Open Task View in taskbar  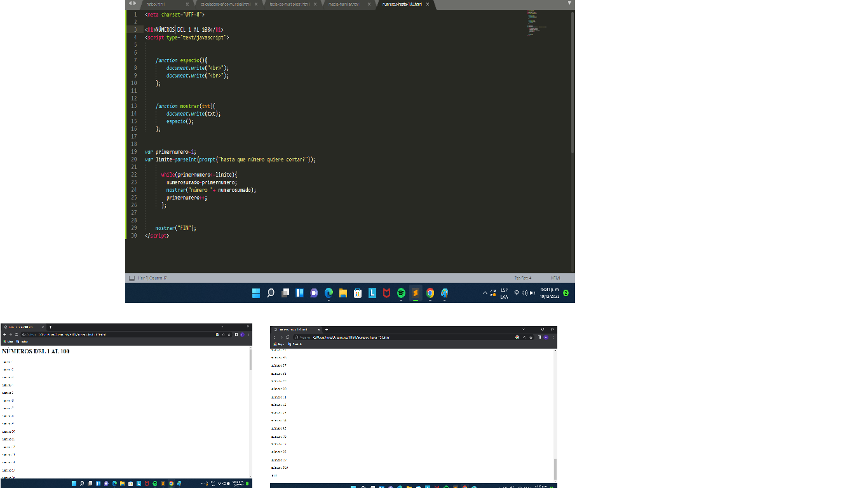[285, 293]
